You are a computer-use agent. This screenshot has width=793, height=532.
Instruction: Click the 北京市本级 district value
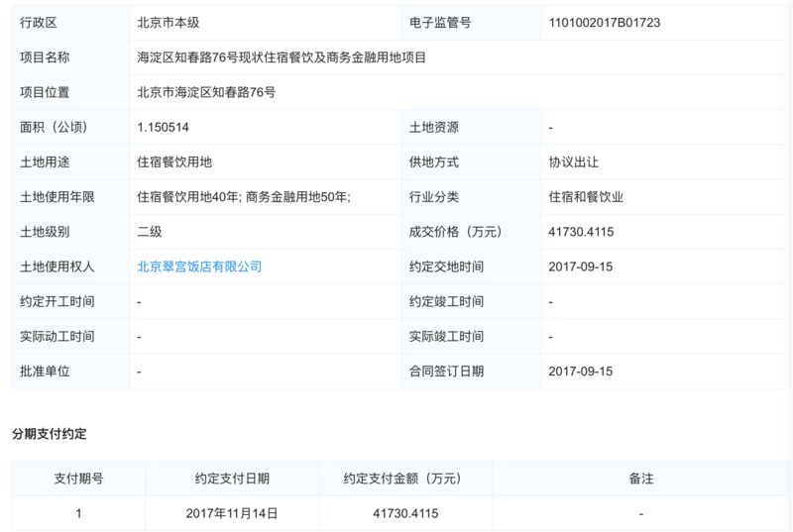(169, 22)
